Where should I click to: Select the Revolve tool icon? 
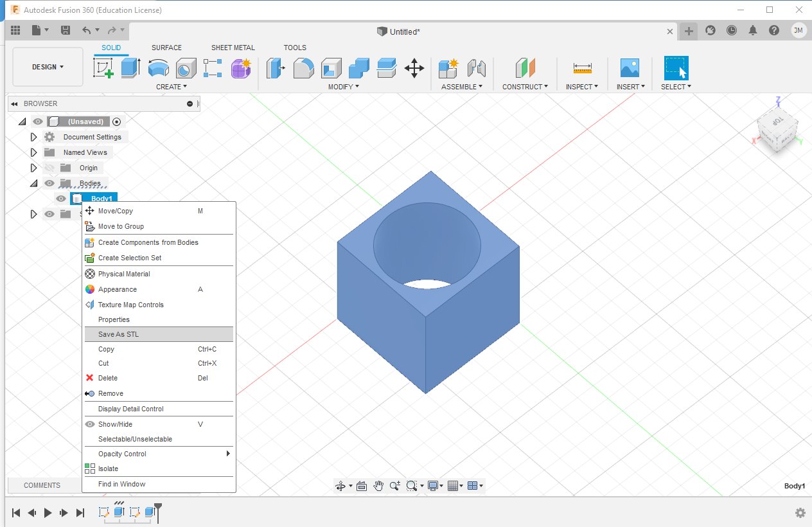[158, 67]
